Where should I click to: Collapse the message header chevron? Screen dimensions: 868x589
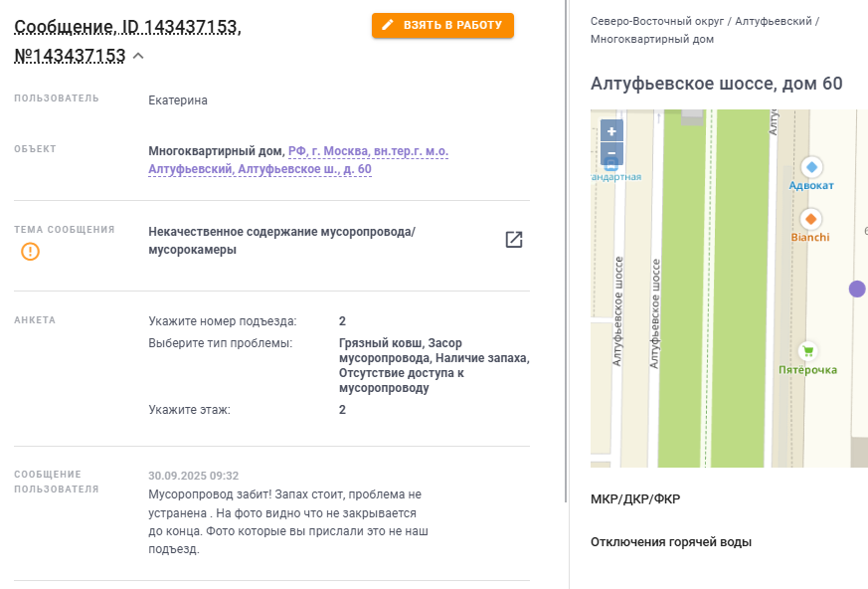tap(138, 56)
